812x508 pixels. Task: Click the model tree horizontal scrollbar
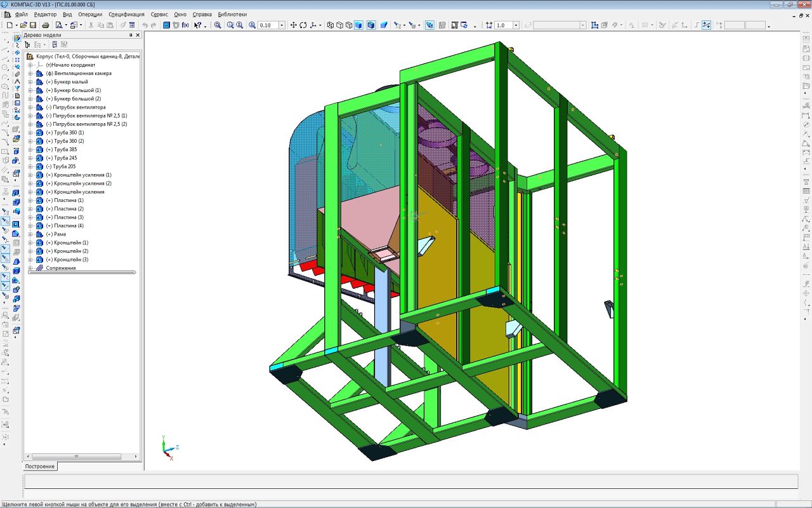(76, 457)
